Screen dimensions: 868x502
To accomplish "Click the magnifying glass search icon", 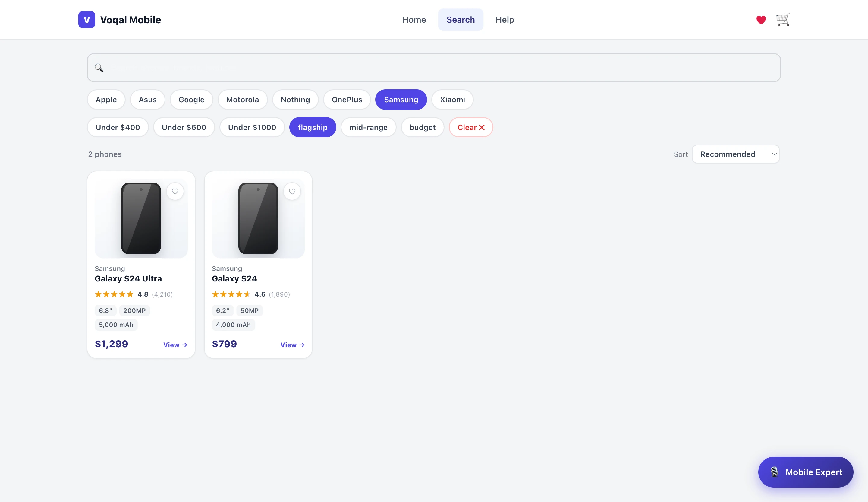I will coord(99,68).
